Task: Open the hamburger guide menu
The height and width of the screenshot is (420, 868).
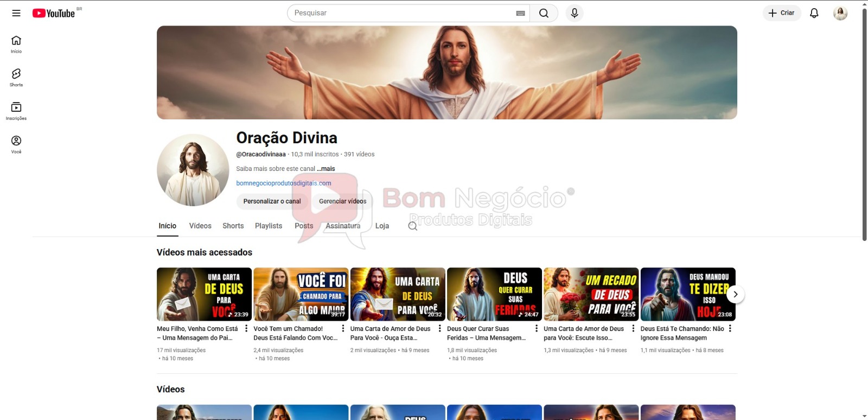Action: tap(16, 13)
